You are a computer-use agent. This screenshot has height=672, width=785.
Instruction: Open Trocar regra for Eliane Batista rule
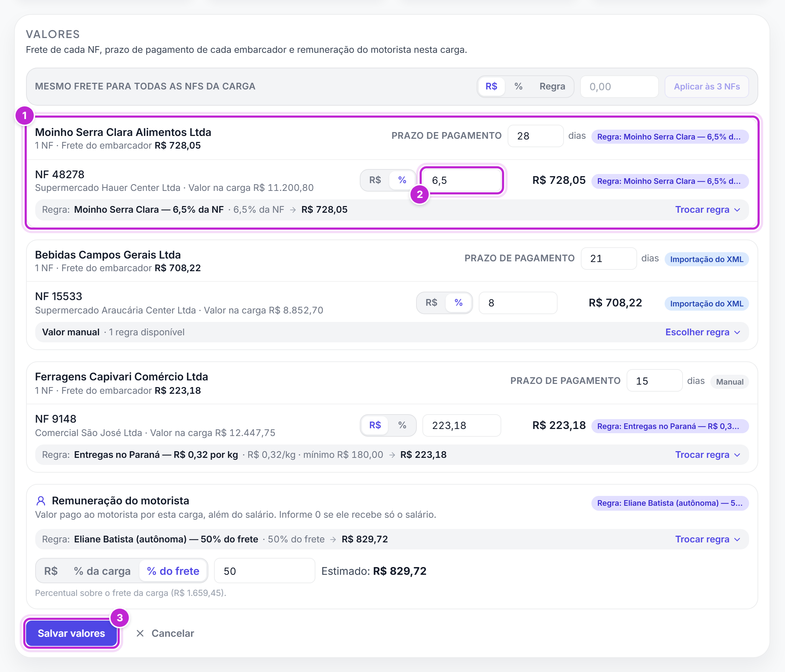point(708,539)
